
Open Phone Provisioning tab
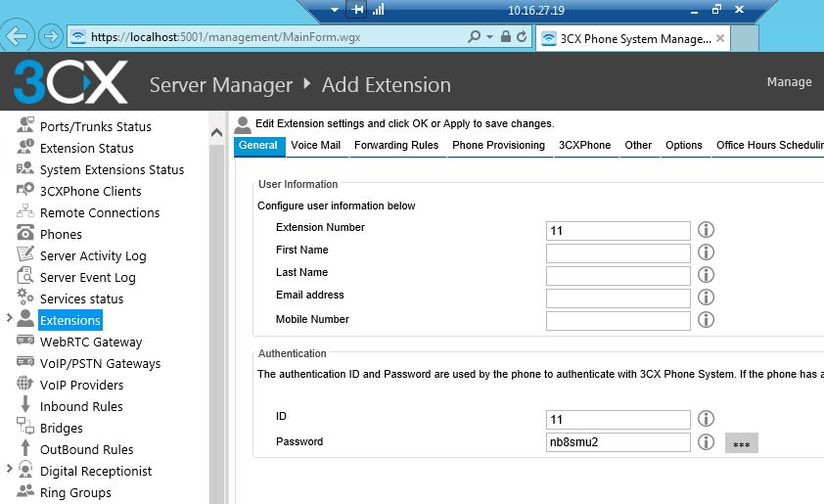tap(499, 145)
